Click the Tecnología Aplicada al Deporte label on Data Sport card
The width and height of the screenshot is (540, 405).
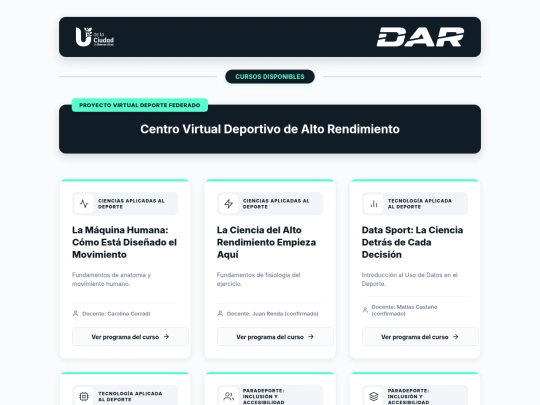[x=419, y=204]
